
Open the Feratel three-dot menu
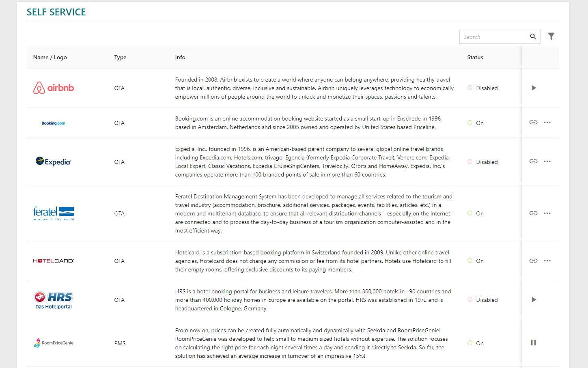tap(547, 213)
